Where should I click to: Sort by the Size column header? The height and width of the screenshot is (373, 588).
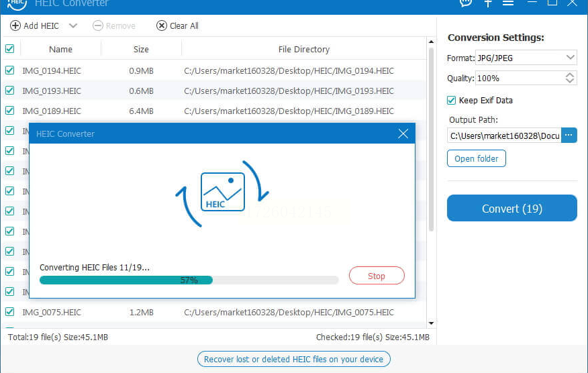141,49
